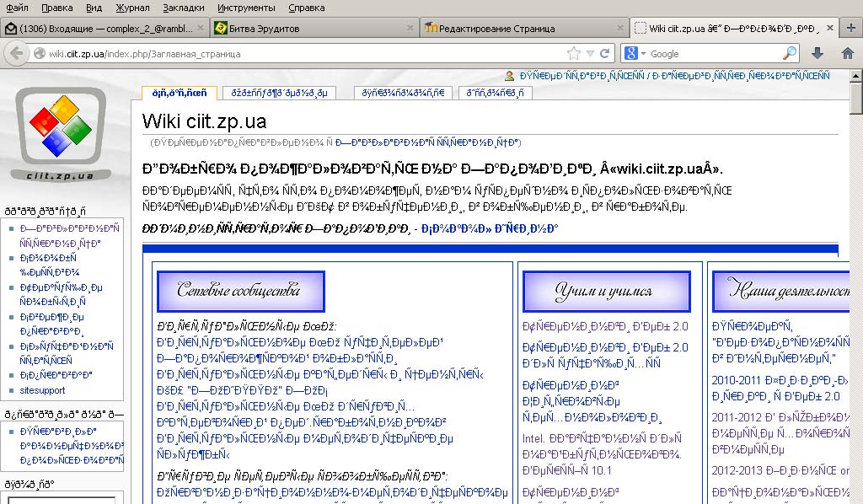Click the vertical scrollbar up arrow
Image resolution: width=863 pixels, height=504 pixels.
(856, 76)
